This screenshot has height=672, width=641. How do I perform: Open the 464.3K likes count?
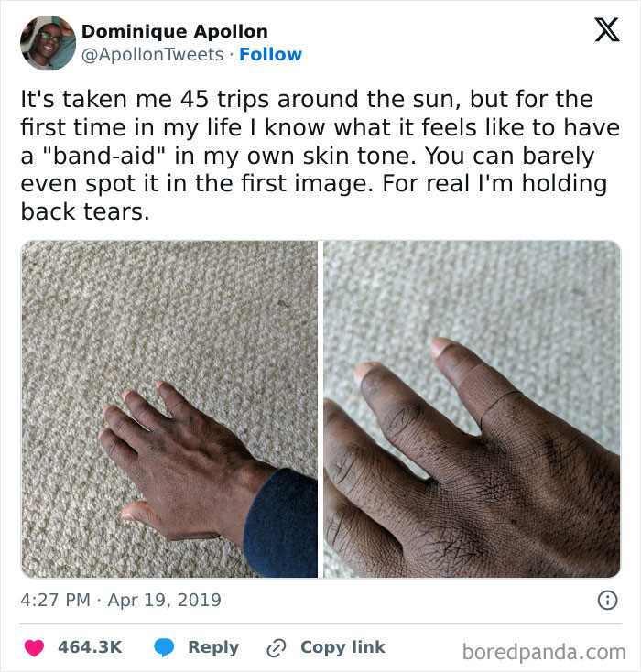[90, 647]
